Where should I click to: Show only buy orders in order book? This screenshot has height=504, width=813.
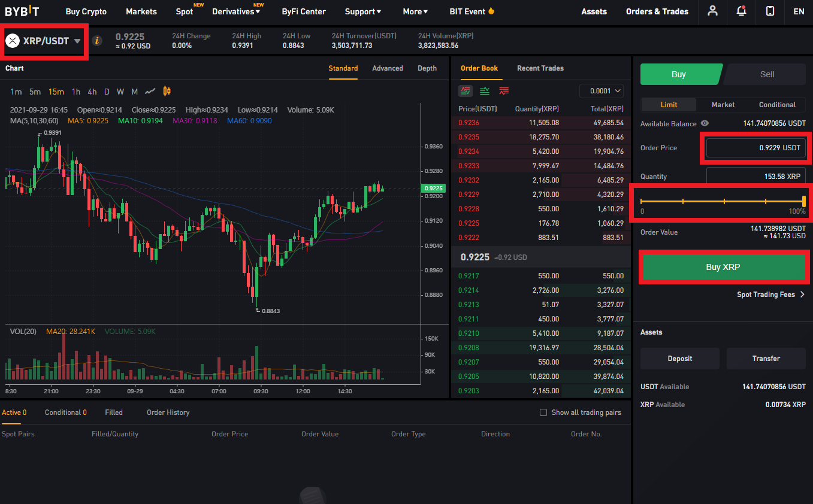pos(485,91)
